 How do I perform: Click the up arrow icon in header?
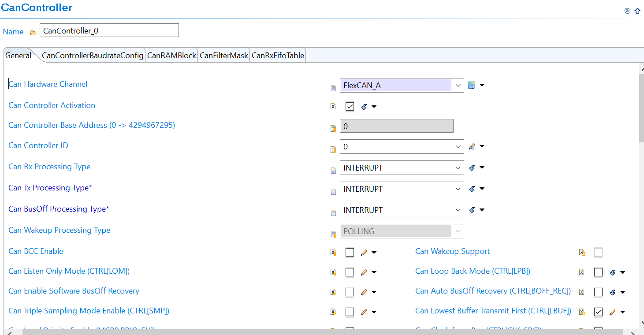pos(637,11)
